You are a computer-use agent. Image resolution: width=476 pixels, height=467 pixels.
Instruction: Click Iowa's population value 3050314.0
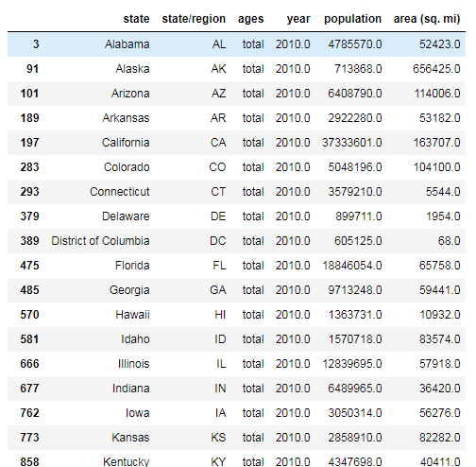(x=355, y=413)
